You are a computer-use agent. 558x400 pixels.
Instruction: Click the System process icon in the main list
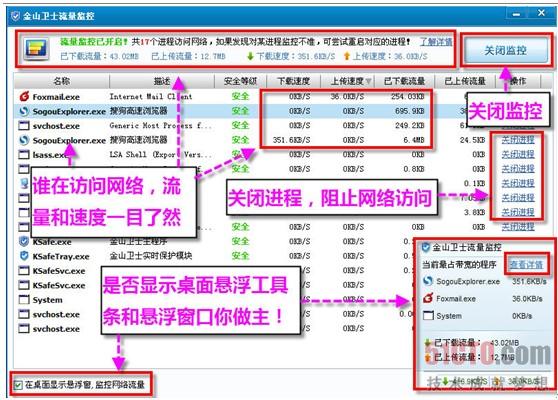pyautogui.click(x=24, y=299)
